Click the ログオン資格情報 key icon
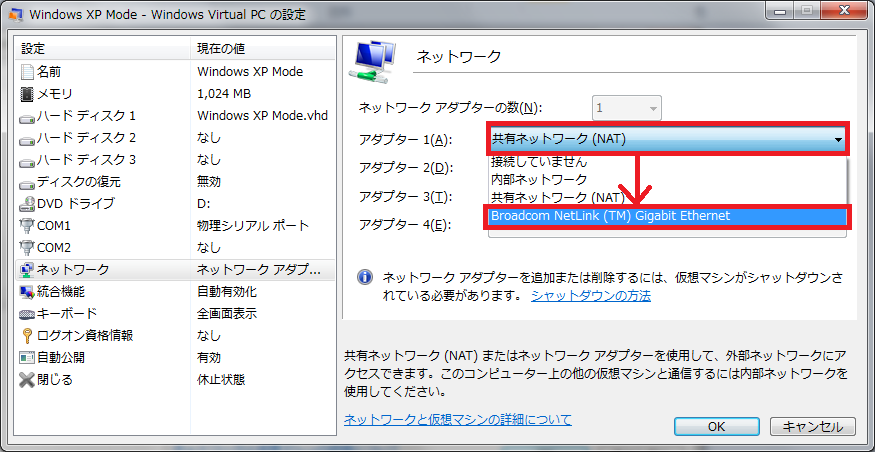Screen dimensions: 875x452 tap(27, 335)
